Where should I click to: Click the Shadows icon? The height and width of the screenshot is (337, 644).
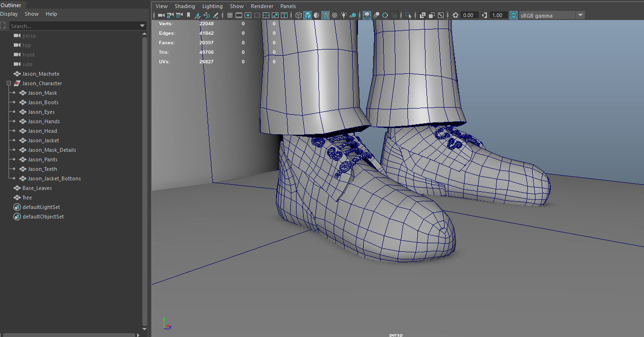pos(353,15)
